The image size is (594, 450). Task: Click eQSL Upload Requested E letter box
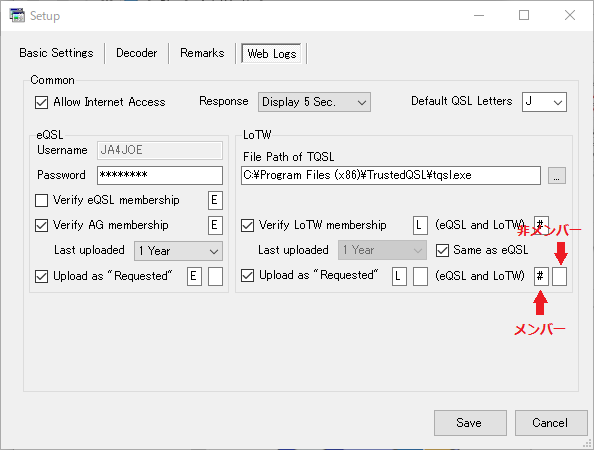[194, 276]
